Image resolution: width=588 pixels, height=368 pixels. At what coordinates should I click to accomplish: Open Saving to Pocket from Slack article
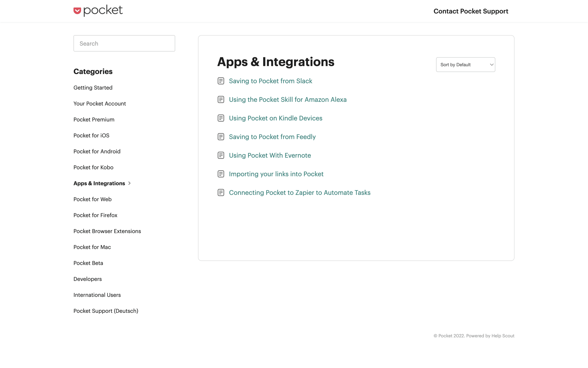pos(270,81)
